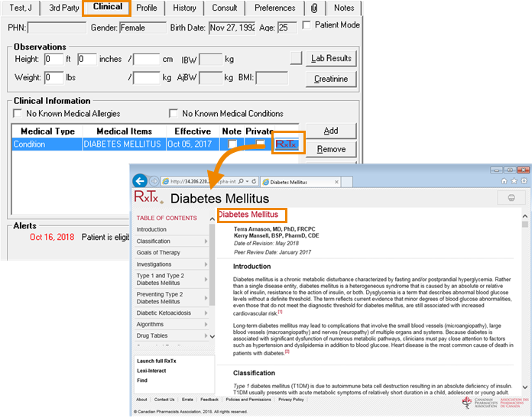Click article scrollbar up arrow

coord(525,216)
